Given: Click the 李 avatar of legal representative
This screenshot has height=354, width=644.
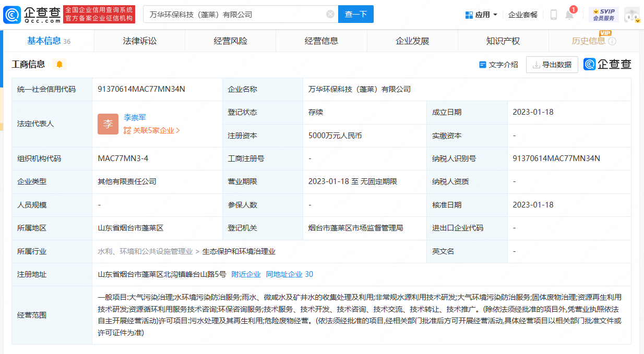Looking at the screenshot, I should 108,124.
